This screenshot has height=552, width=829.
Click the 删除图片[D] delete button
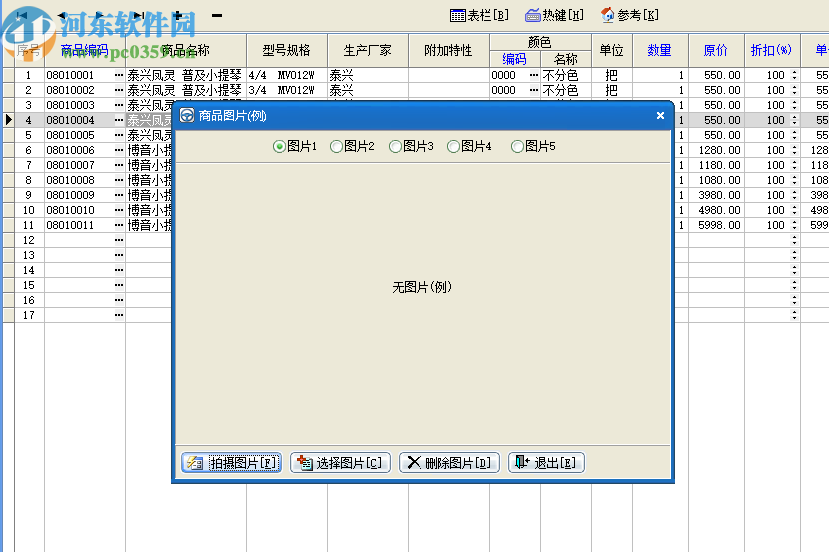pyautogui.click(x=449, y=463)
